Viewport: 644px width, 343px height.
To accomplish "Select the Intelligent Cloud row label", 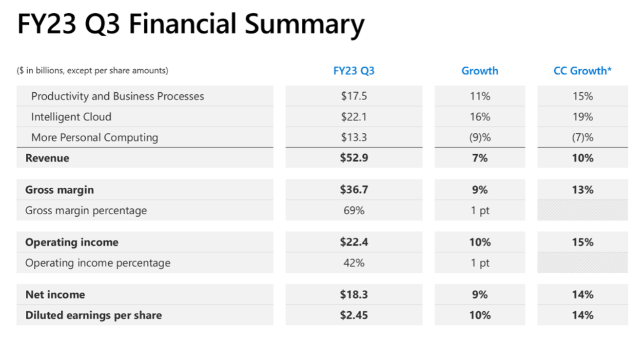I will click(71, 117).
